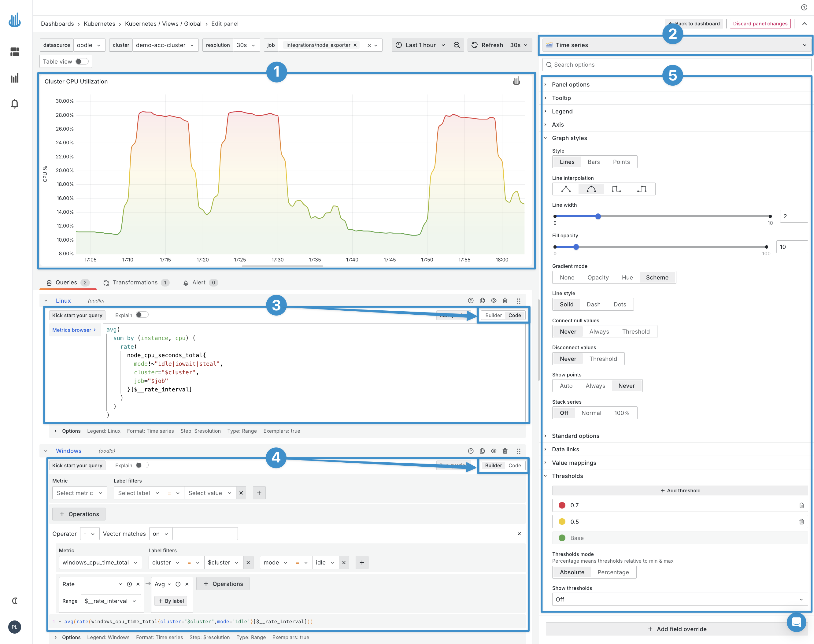Open help for the Linux query
Image resolution: width=814 pixels, height=644 pixels.
coord(471,301)
